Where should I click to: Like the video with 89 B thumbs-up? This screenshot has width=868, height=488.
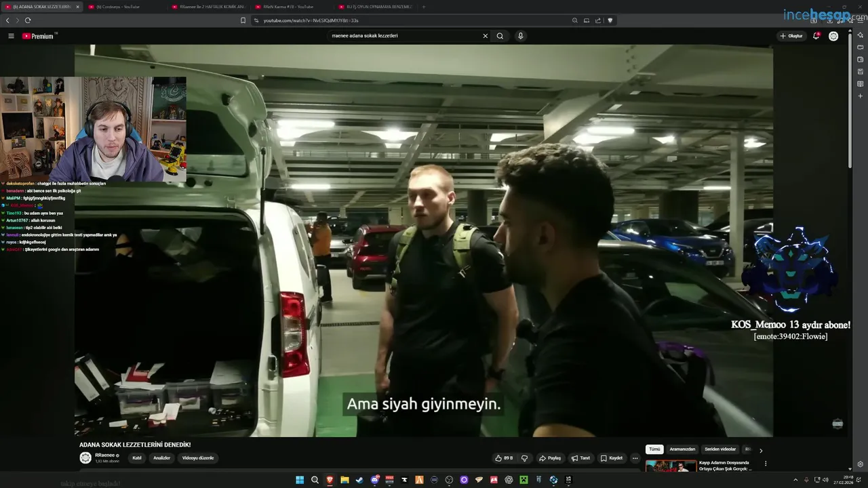pos(504,458)
